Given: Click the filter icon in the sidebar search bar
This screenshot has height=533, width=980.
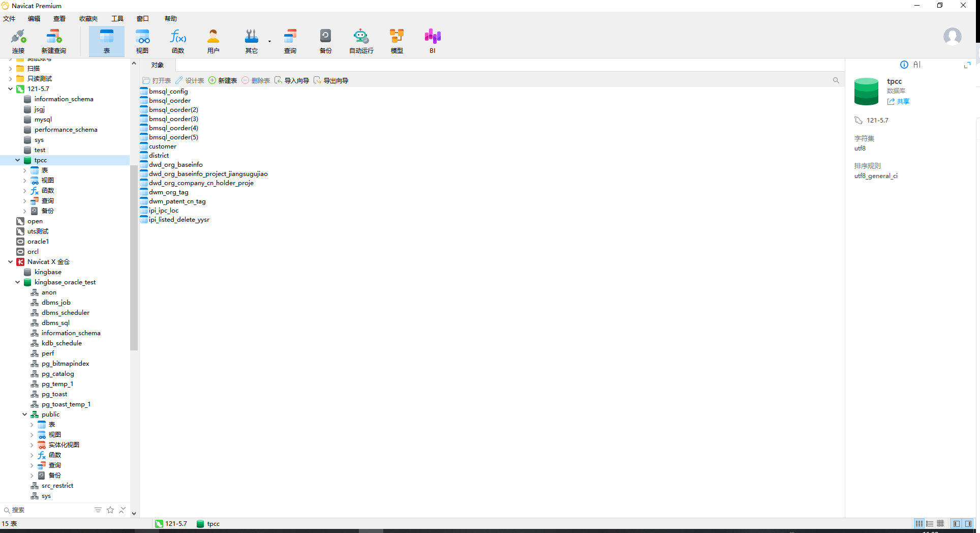Looking at the screenshot, I should coord(98,510).
